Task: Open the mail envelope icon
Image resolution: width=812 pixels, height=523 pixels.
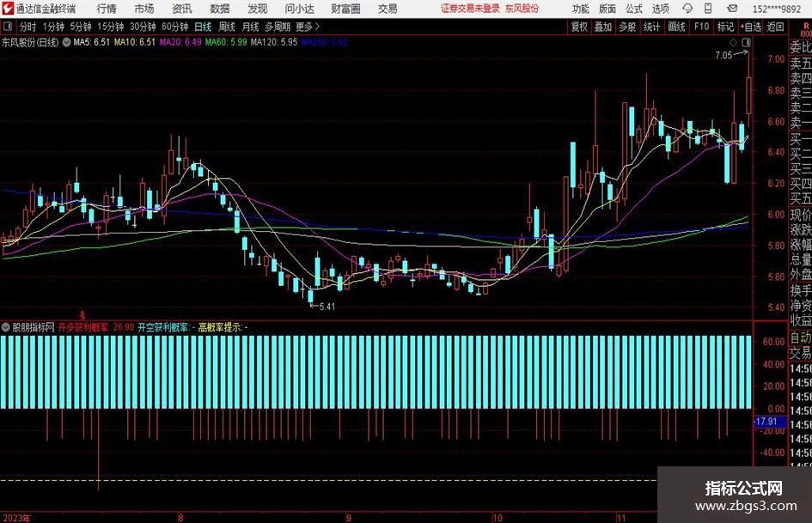Action: point(732,9)
